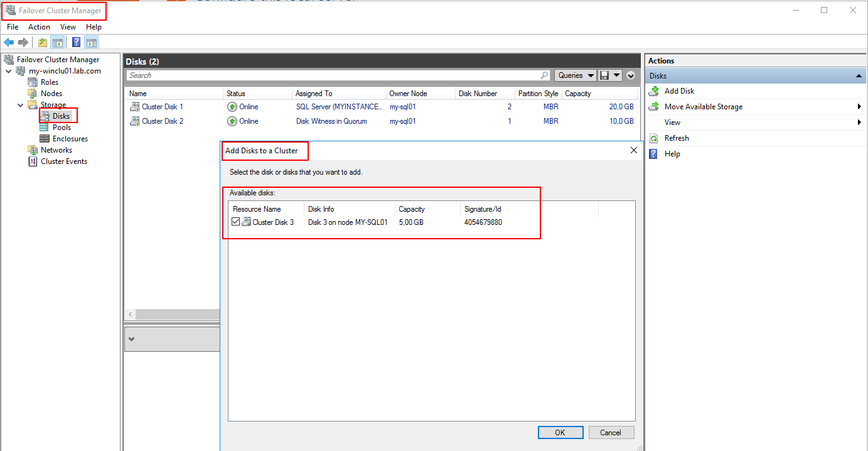Click the Refresh icon in Actions pane
This screenshot has width=868, height=451.
point(653,138)
